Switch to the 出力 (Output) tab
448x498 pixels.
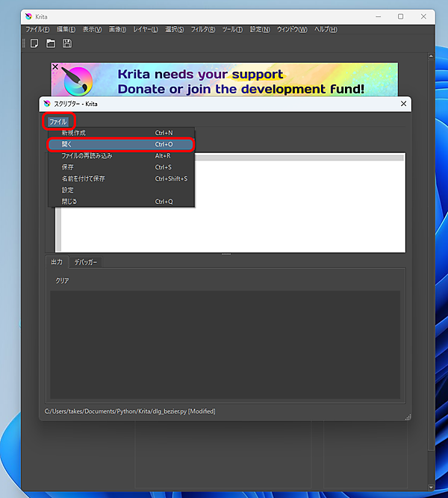[57, 262]
